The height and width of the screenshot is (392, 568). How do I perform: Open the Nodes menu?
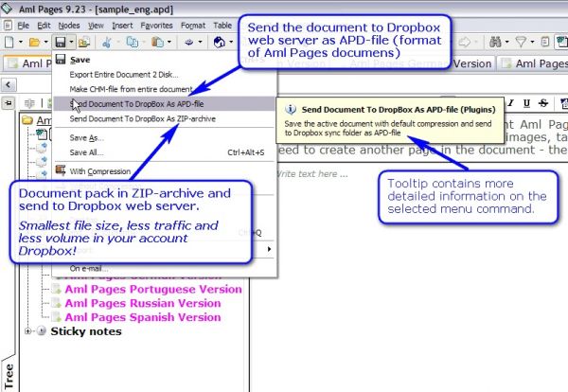69,26
